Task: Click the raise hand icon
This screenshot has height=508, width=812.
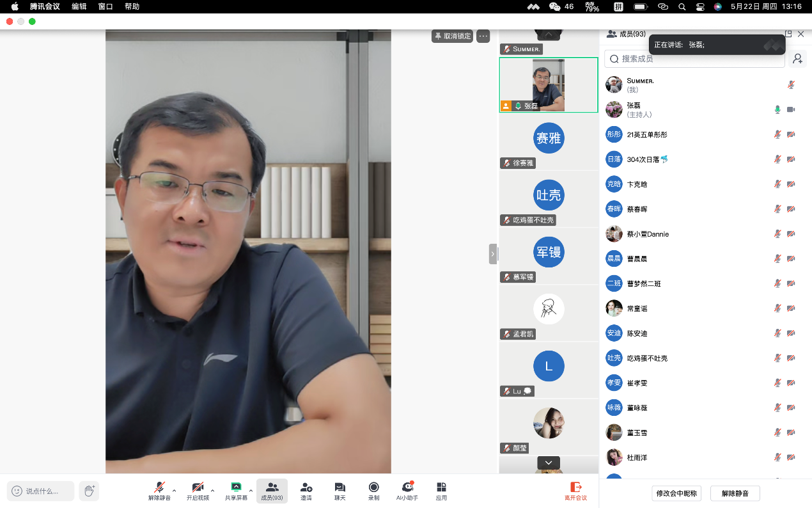Action: tap(90, 491)
